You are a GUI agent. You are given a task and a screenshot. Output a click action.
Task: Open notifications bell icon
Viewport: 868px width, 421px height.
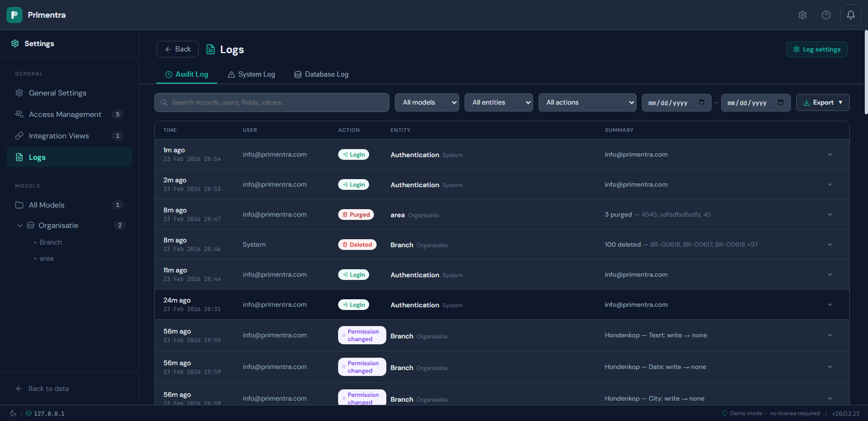click(851, 15)
